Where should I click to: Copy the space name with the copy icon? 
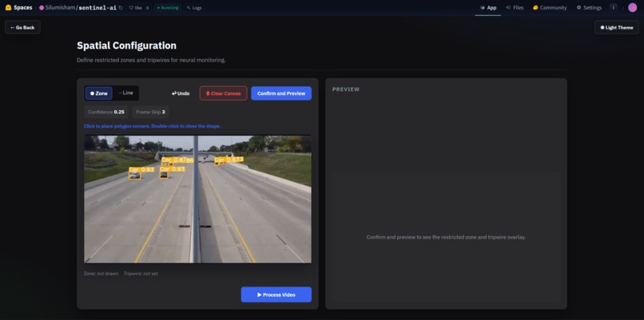tap(121, 8)
